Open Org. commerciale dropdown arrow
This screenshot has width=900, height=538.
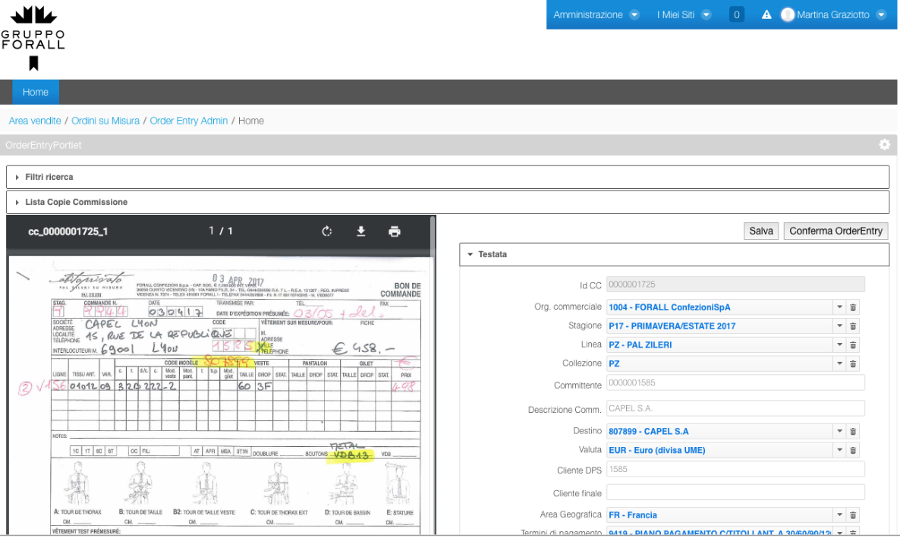click(839, 307)
